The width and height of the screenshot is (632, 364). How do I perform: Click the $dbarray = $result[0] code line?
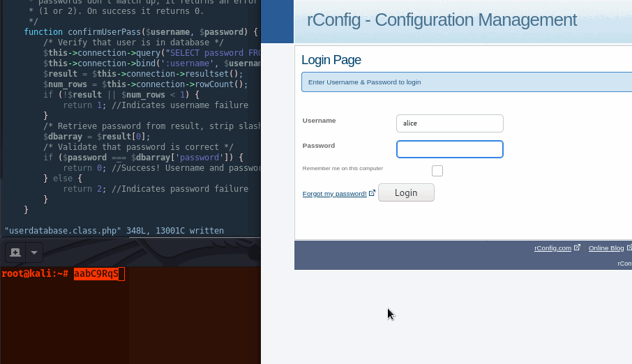97,137
